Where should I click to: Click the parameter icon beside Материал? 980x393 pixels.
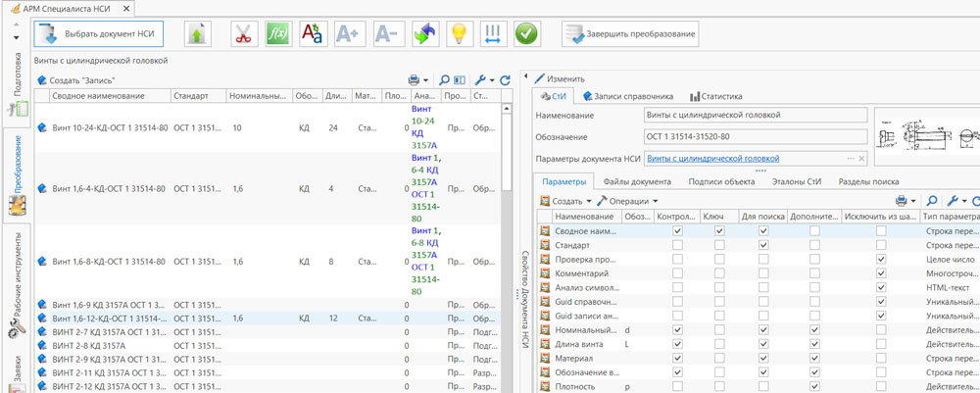[544, 358]
